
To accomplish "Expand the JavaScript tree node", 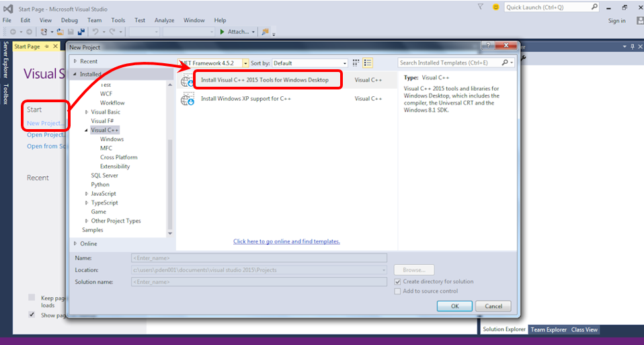I will 87,194.
